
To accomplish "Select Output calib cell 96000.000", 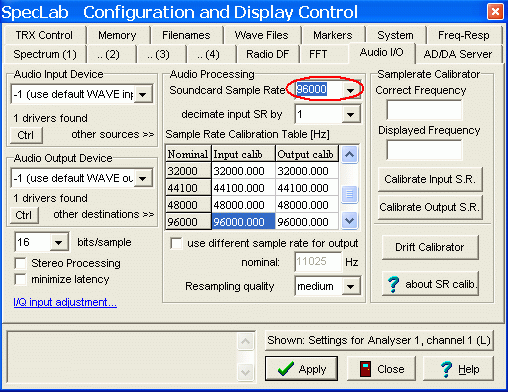I will tap(307, 222).
